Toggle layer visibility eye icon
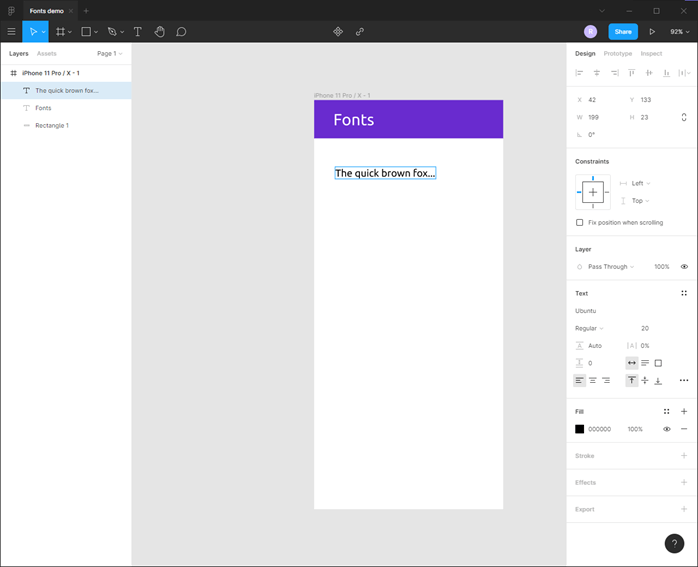 pyautogui.click(x=684, y=267)
